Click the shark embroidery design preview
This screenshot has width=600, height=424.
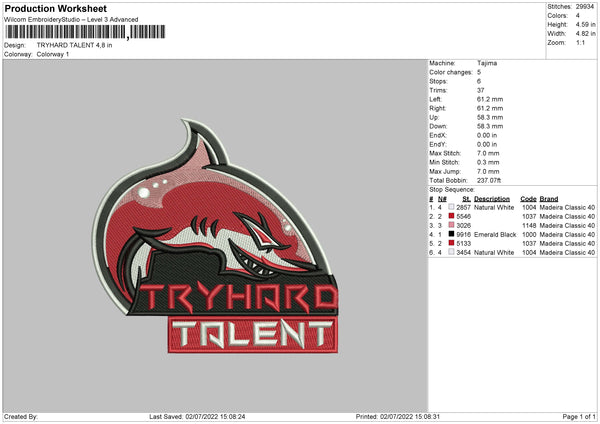click(x=215, y=236)
